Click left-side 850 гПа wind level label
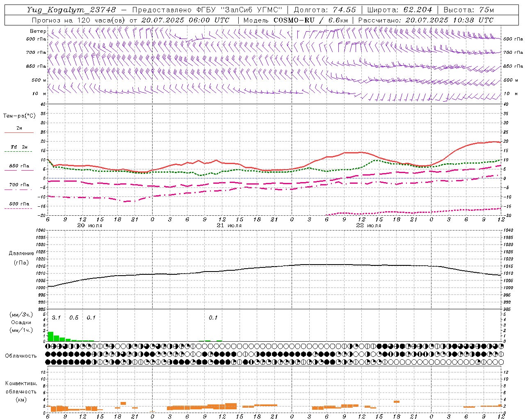This screenshot has width=525, height=420. tap(36, 66)
